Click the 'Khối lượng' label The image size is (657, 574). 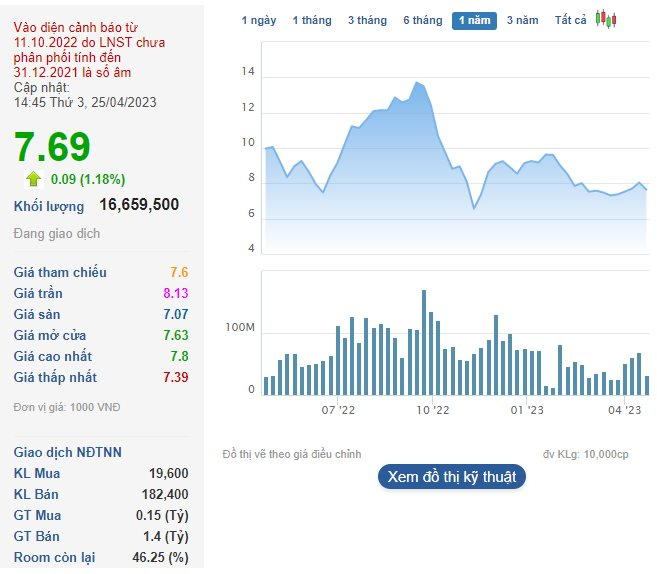pyautogui.click(x=49, y=207)
